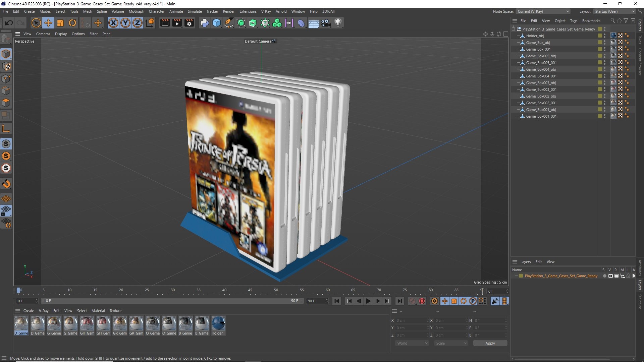Screen dimensions: 644x362
Task: Collapse the PlayStation_3_Game_Cases root object
Action: (x=514, y=29)
